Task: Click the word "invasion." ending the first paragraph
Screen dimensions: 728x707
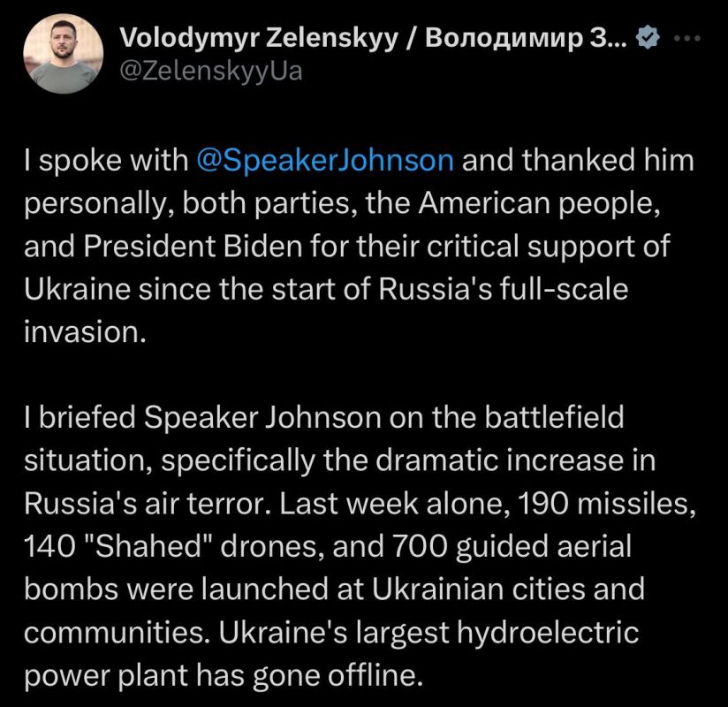Action: pyautogui.click(x=85, y=332)
